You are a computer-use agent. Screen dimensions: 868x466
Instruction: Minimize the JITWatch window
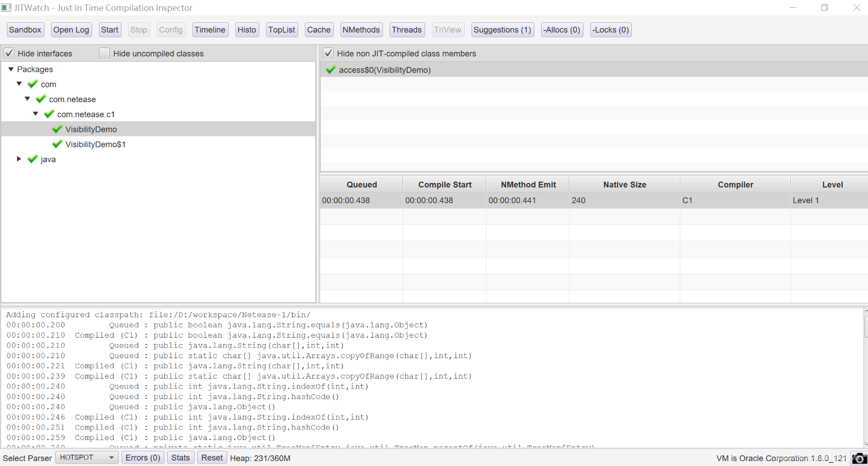click(x=793, y=8)
